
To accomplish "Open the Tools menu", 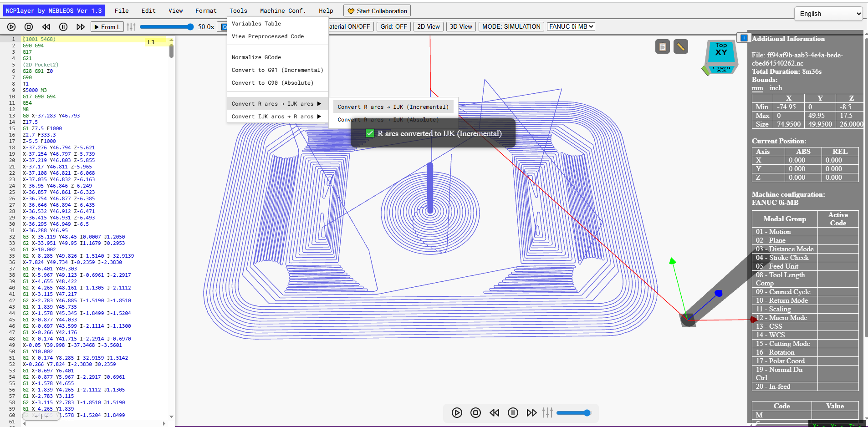I will point(238,10).
